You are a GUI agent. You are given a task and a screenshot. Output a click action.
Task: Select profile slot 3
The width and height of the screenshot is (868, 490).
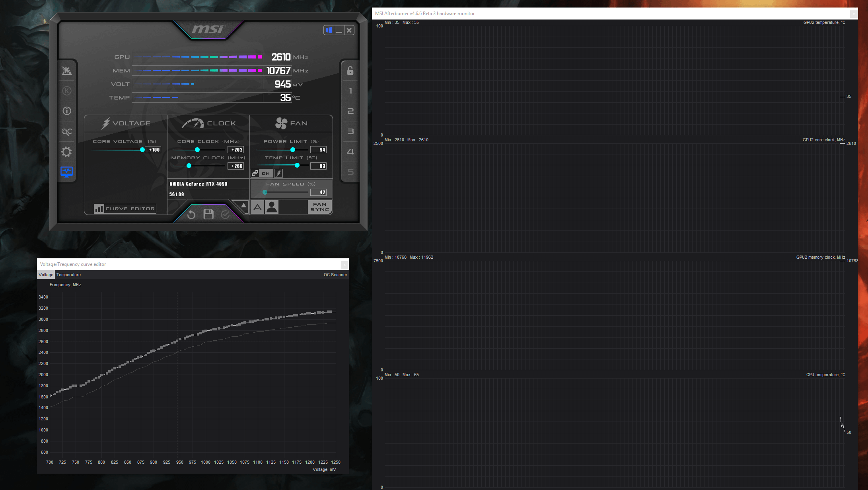(x=350, y=131)
